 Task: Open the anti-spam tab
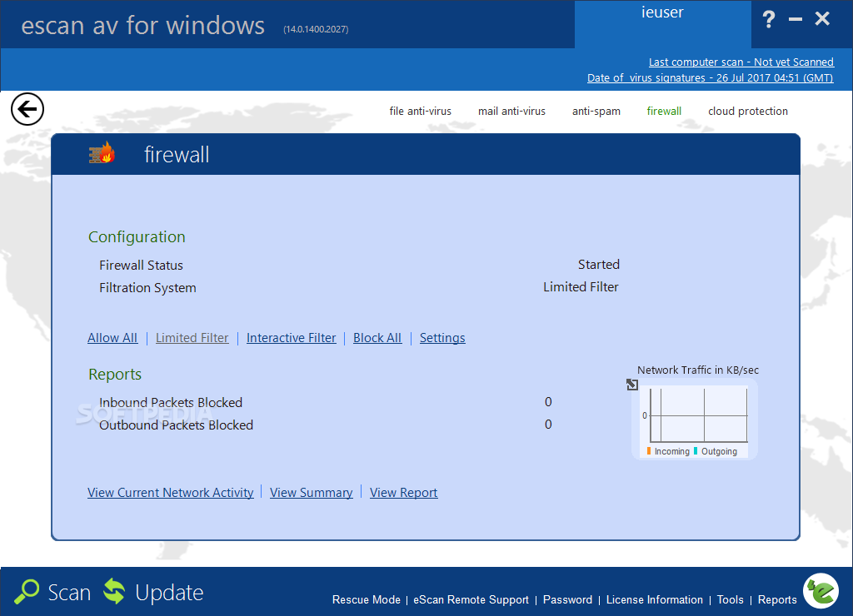pyautogui.click(x=596, y=111)
